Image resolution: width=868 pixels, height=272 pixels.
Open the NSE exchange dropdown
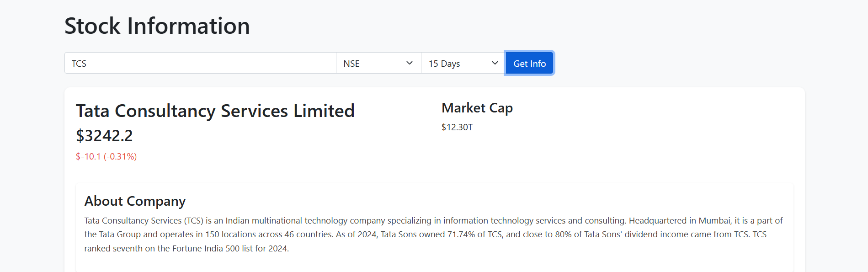tap(378, 63)
